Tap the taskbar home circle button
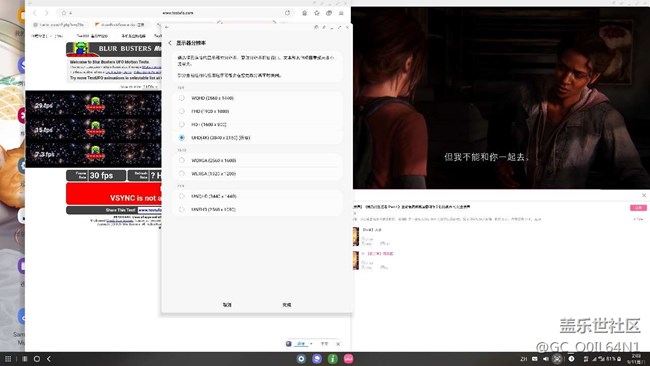Viewport: 650px width, 366px height. 37,359
